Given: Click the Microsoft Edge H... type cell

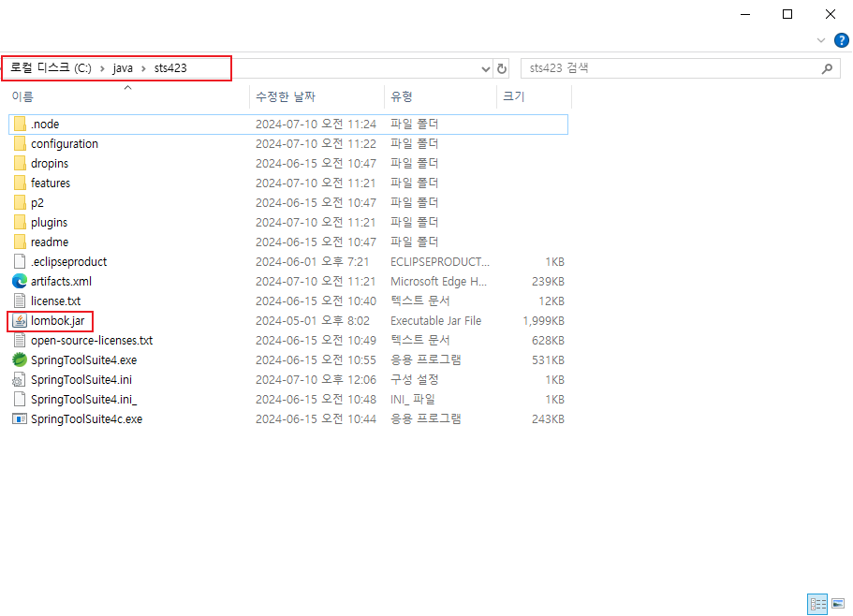Looking at the screenshot, I should tap(438, 281).
